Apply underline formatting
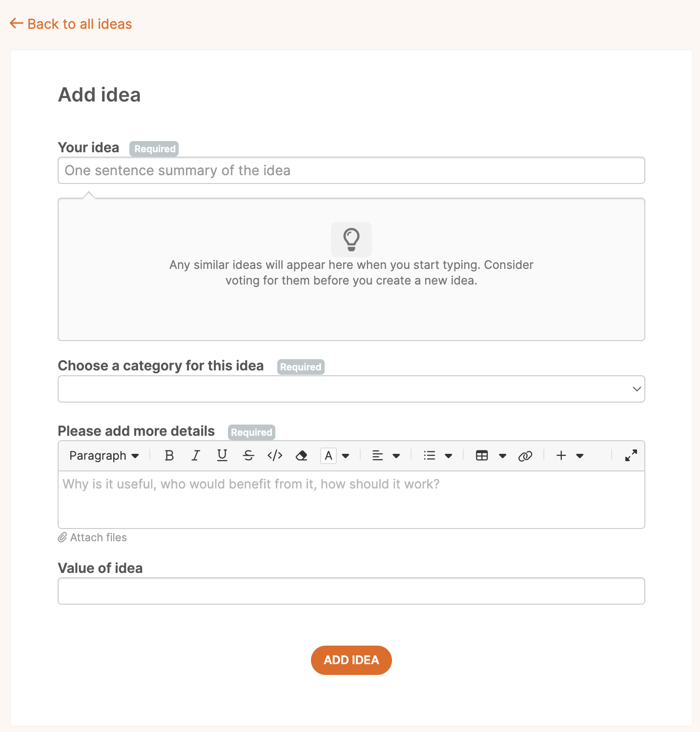Viewport: 700px width, 732px height. pyautogui.click(x=222, y=455)
